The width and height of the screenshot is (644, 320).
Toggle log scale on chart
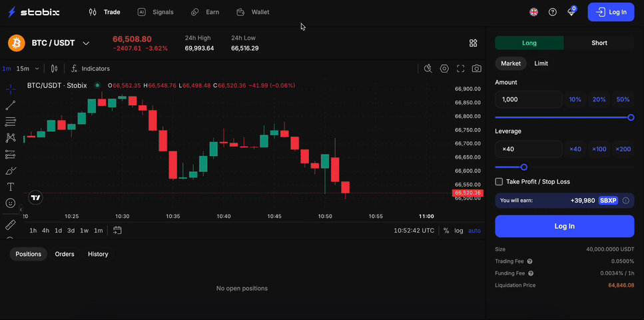click(459, 231)
